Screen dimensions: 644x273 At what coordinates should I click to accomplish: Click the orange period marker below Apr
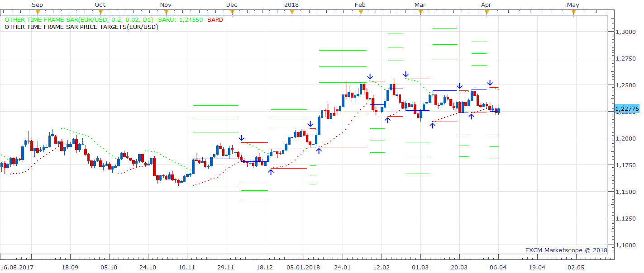point(487,13)
